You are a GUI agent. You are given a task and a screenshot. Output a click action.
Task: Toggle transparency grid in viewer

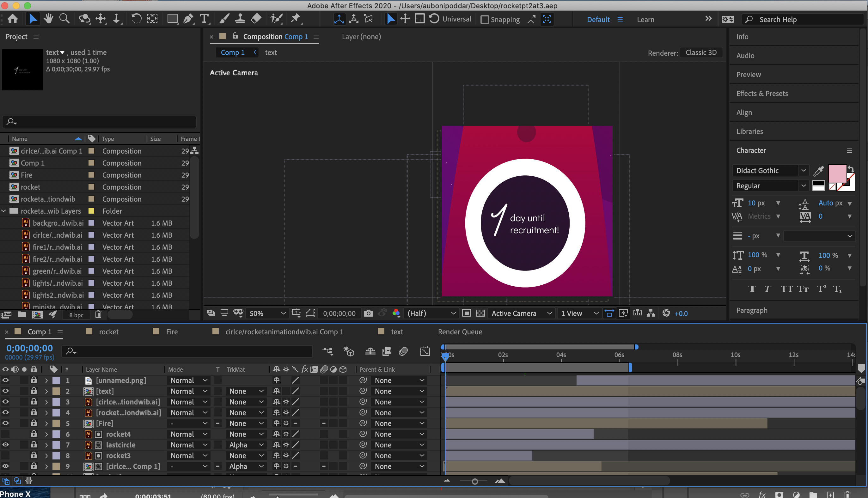pos(480,313)
